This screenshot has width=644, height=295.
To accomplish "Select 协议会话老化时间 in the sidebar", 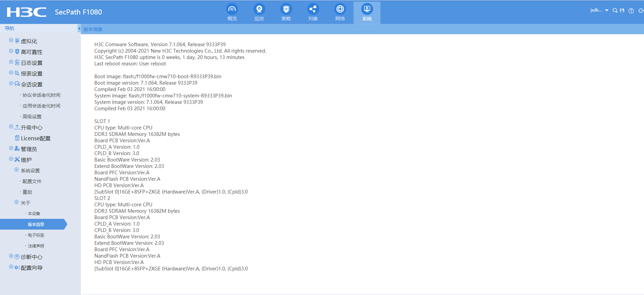I will [41, 95].
